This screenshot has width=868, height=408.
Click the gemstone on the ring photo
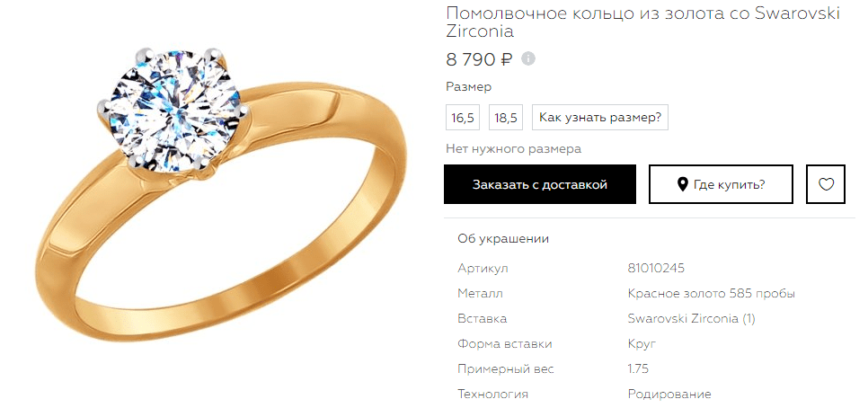coord(173,110)
